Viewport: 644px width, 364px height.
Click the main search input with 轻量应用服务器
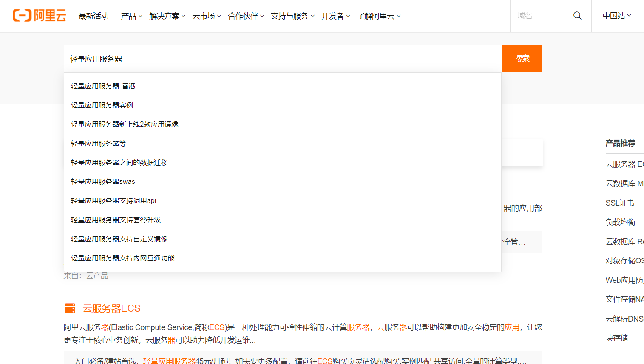pyautogui.click(x=283, y=59)
